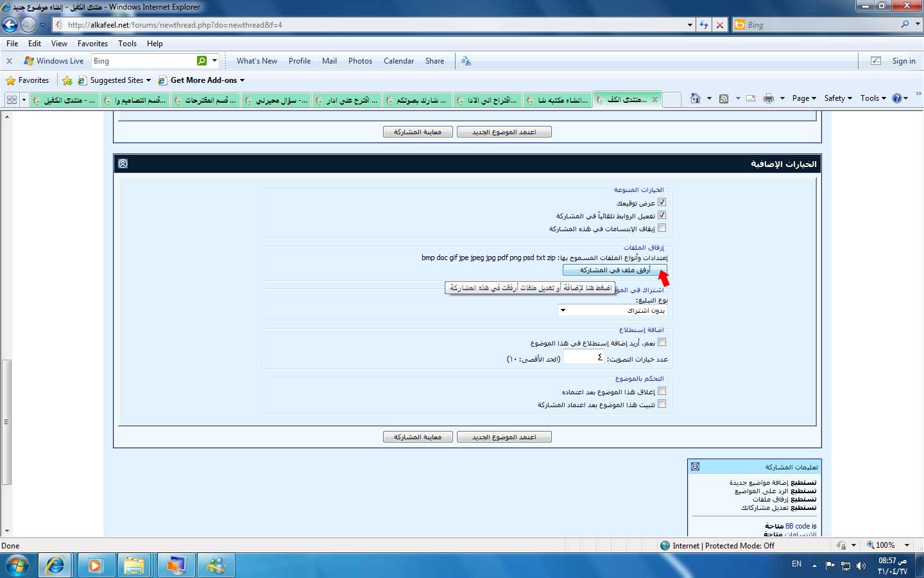924x578 pixels.
Task: Open the Quick Tabs grid icon
Action: click(x=12, y=100)
